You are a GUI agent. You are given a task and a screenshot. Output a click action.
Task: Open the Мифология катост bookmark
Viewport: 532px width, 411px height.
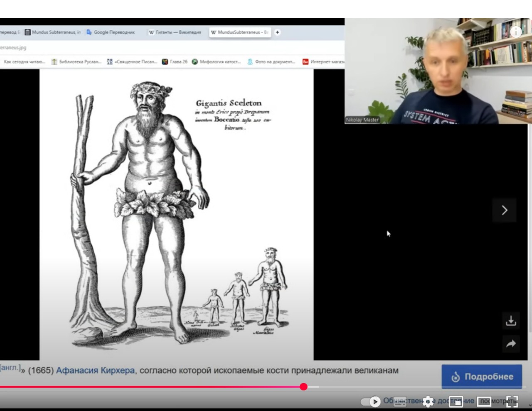tap(216, 62)
